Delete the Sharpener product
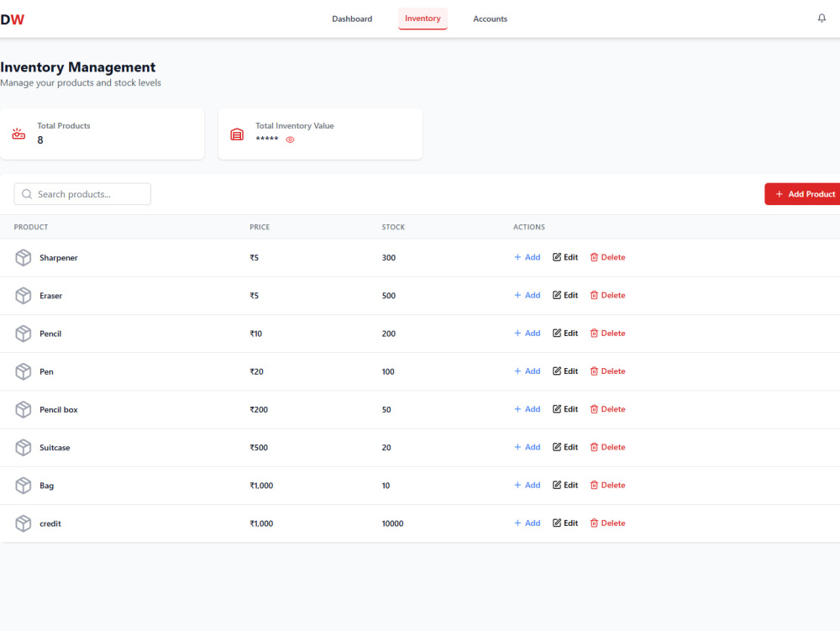This screenshot has height=631, width=840. tap(607, 257)
